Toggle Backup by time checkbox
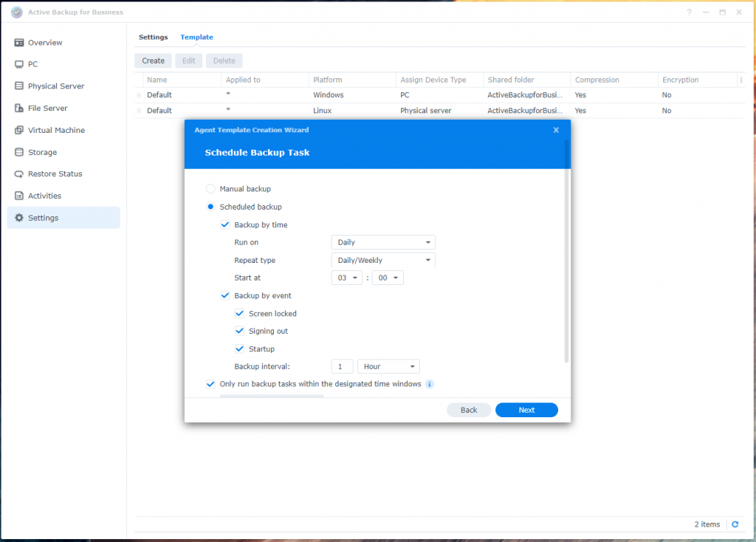 click(x=225, y=224)
